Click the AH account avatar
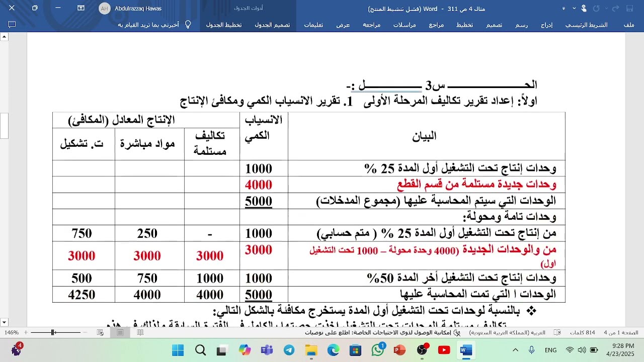The height and width of the screenshot is (362, 644). (x=105, y=9)
